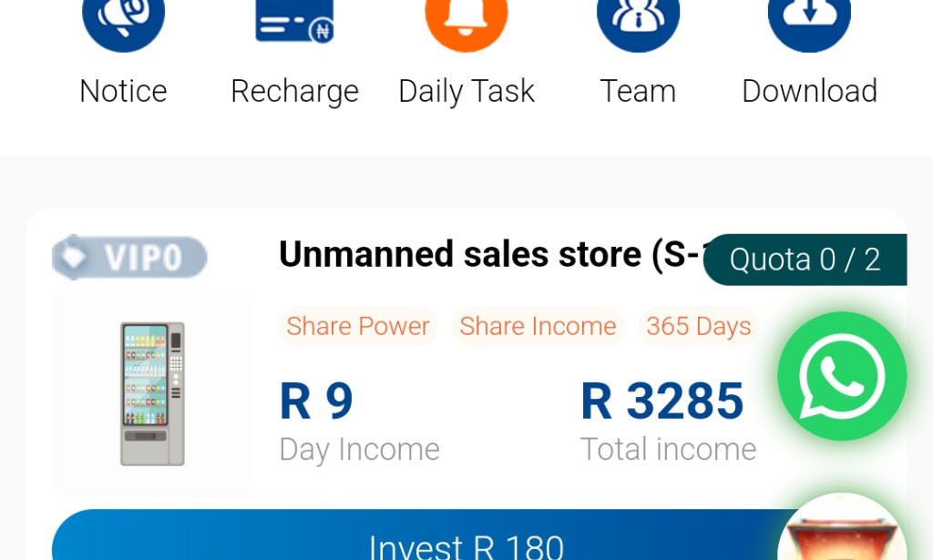This screenshot has height=560, width=933.
Task: Select the Share Income tag
Action: click(538, 326)
